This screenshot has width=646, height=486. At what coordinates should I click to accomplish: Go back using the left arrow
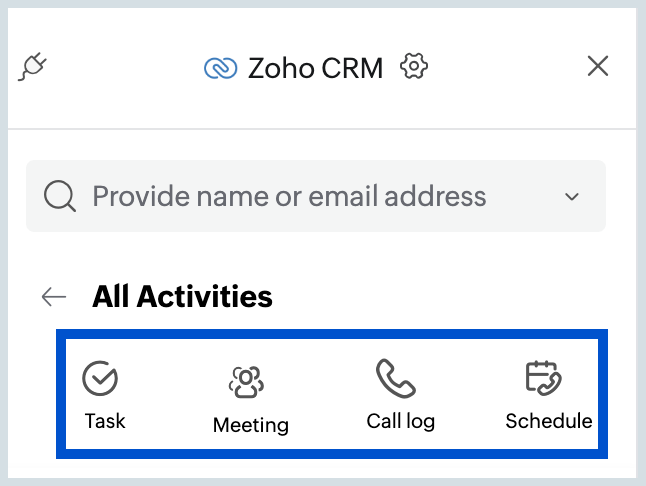point(54,297)
